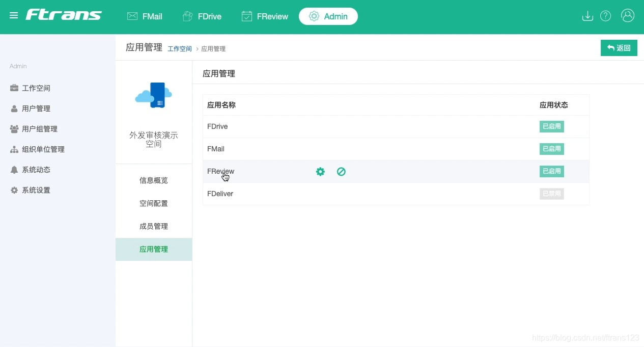Click the 外发审核演示空间 workspace name
Image resolution: width=644 pixels, height=347 pixels.
point(154,140)
